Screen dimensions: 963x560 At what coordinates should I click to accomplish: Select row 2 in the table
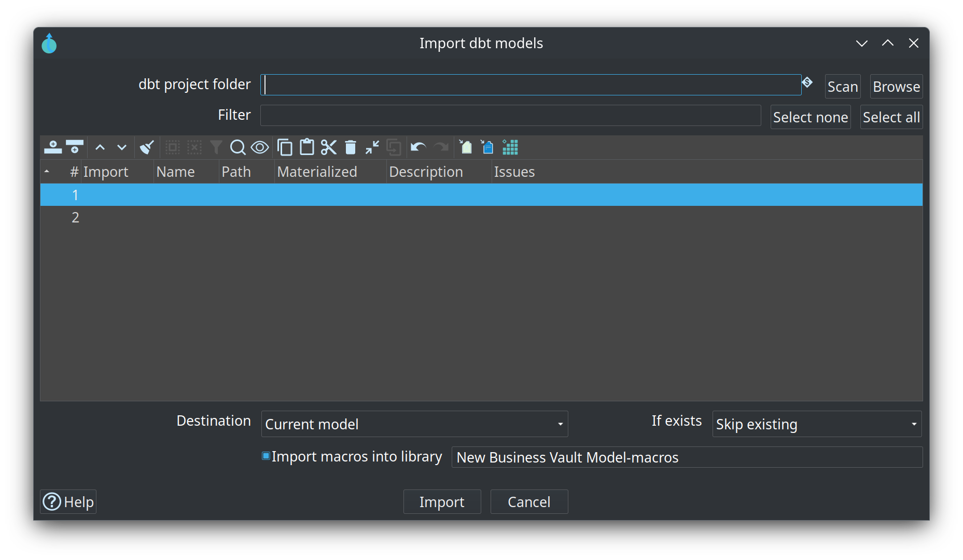click(481, 217)
